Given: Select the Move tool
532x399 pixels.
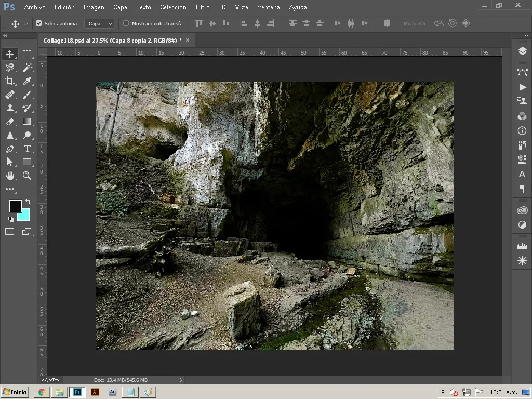Looking at the screenshot, I should 9,54.
